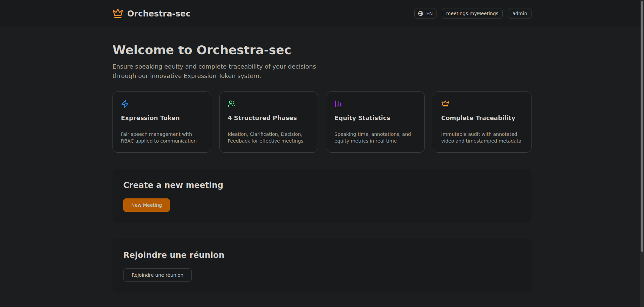Select the Complete Traceability card heading
The height and width of the screenshot is (307, 644).
(x=478, y=118)
